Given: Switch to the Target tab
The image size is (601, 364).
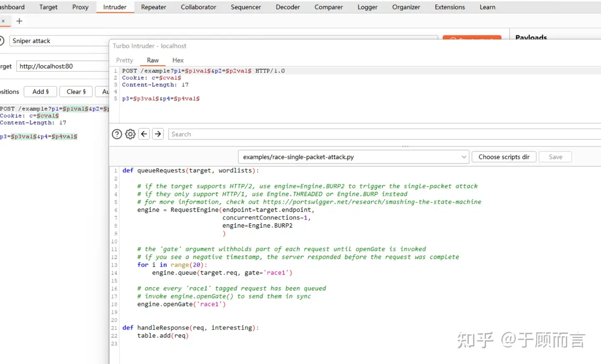Looking at the screenshot, I should 48,7.
